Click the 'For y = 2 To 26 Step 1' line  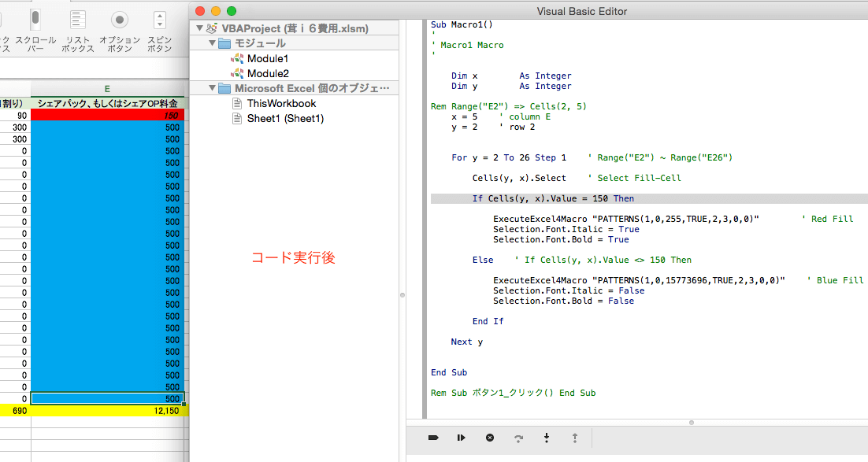click(x=592, y=157)
